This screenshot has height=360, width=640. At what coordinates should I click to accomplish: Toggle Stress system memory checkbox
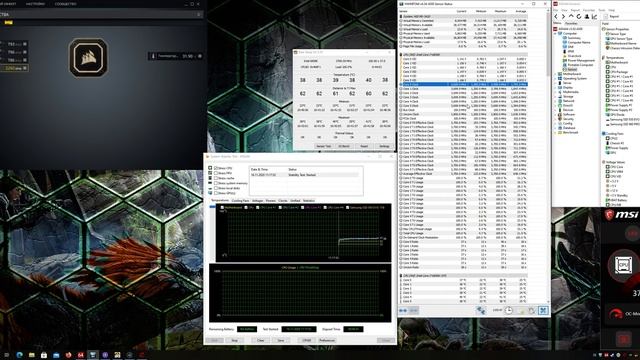(216, 183)
